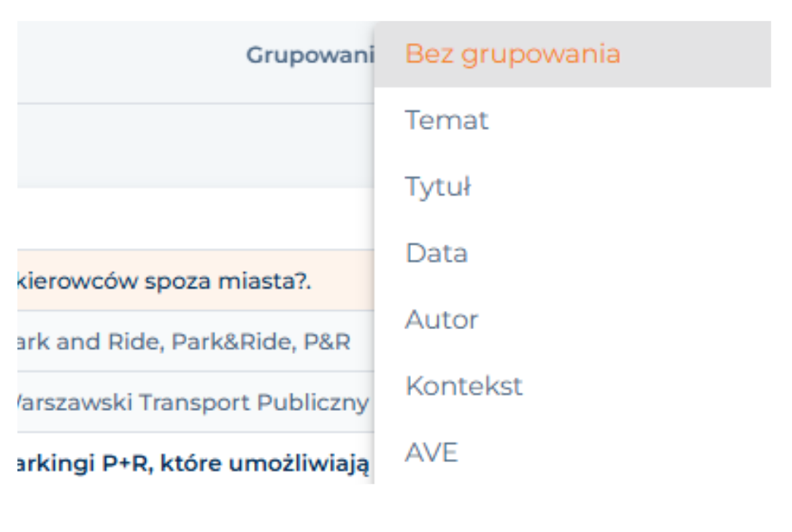Open the Warszawski Transport Publiczny source row

(x=191, y=402)
